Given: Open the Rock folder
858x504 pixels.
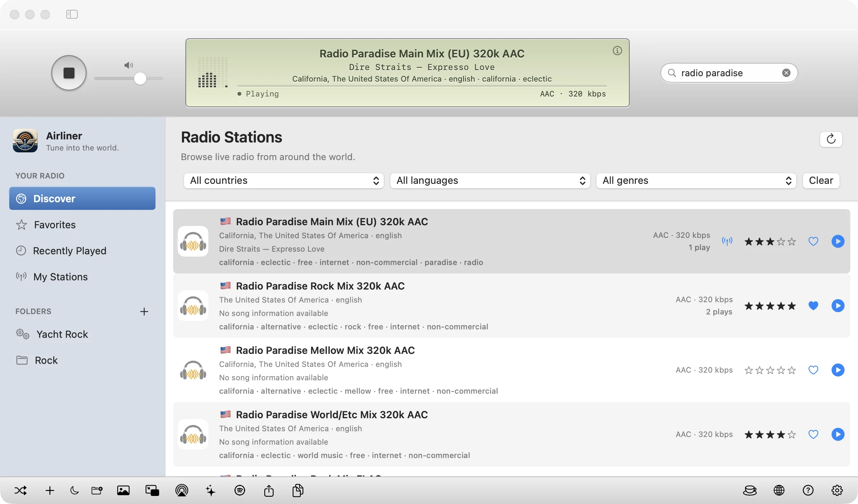Looking at the screenshot, I should 82,360.
